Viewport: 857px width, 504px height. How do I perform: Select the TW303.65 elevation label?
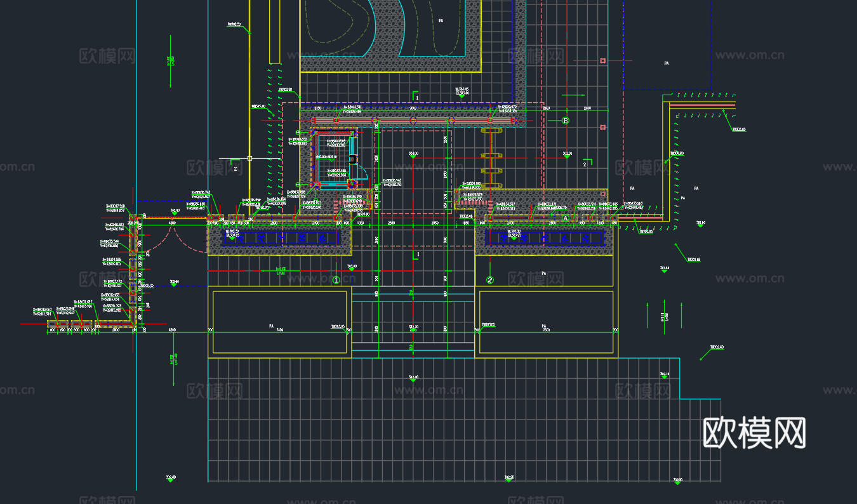[738, 129]
